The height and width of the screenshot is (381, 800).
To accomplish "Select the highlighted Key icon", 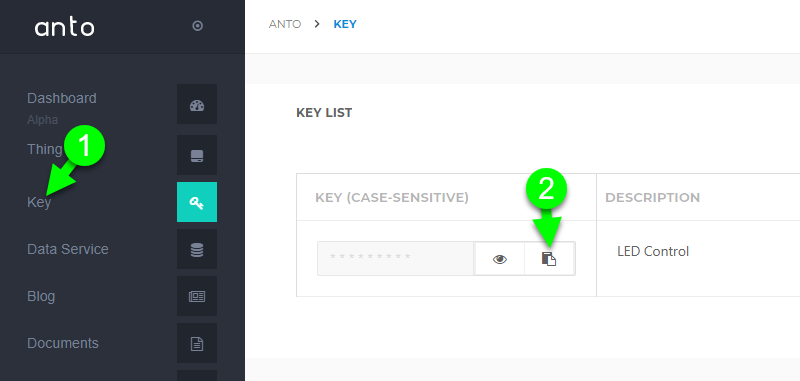I will tap(197, 202).
